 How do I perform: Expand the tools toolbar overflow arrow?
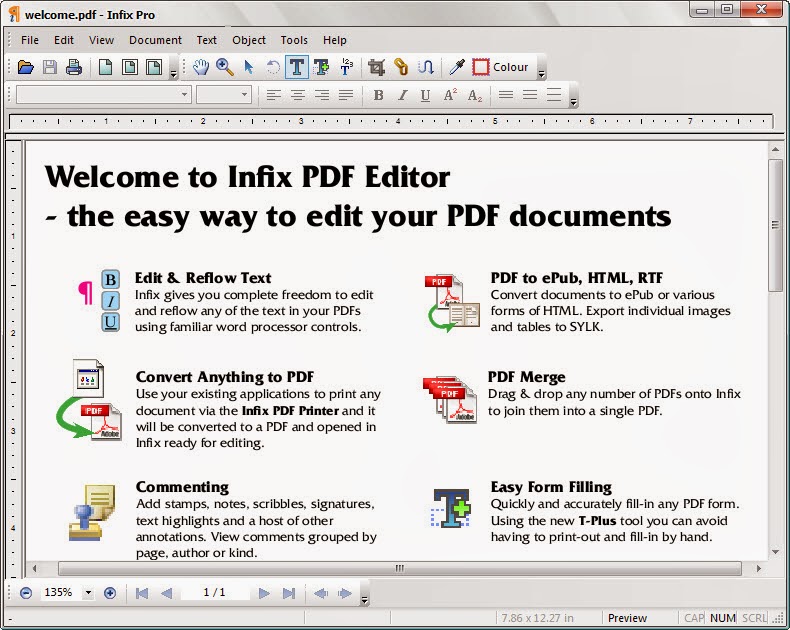[x=542, y=74]
